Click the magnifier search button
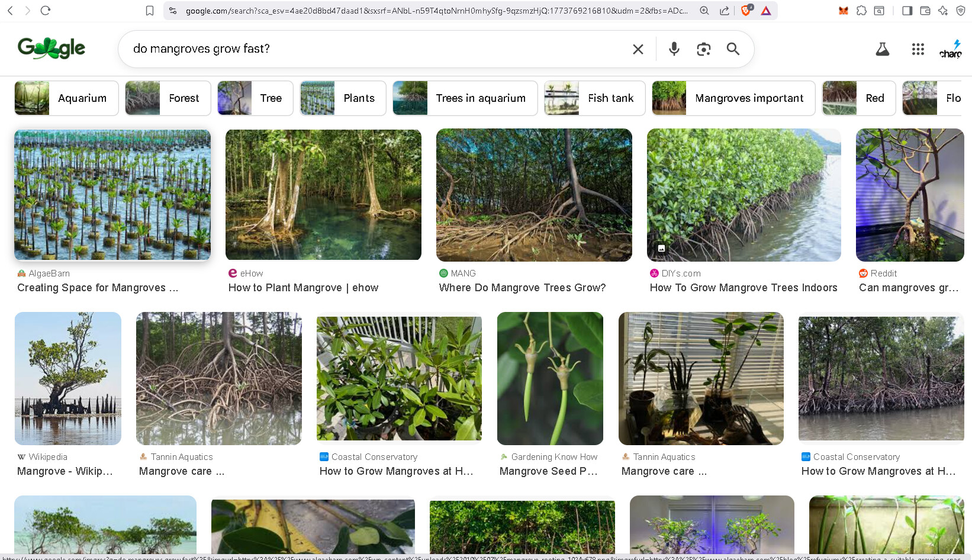Viewport: 972px width, 560px height. [x=733, y=49]
